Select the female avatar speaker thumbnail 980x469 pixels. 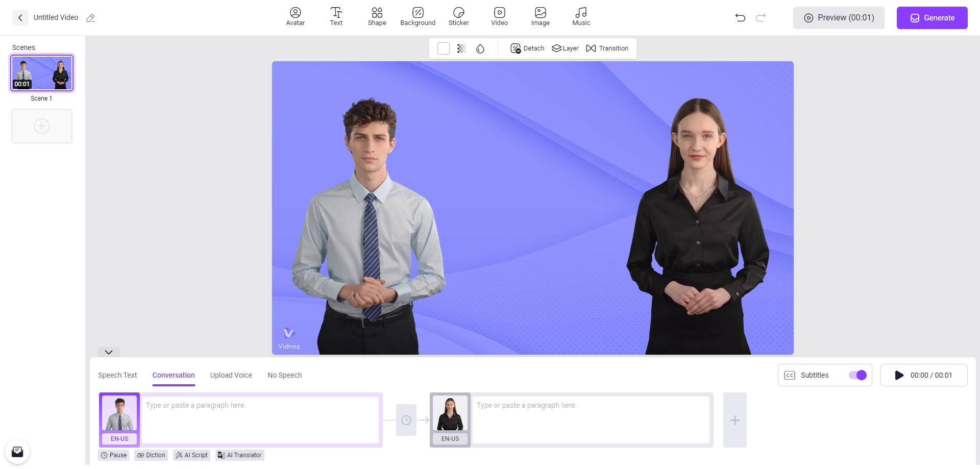coord(450,414)
